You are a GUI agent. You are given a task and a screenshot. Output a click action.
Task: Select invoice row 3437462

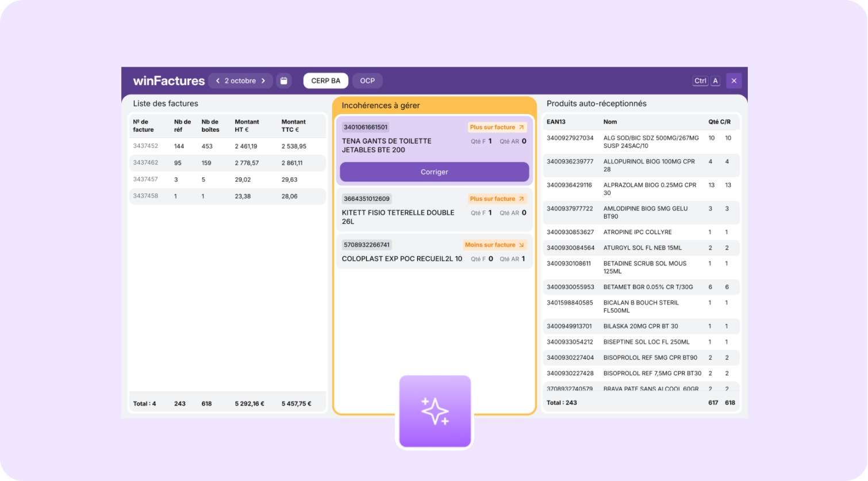point(227,163)
